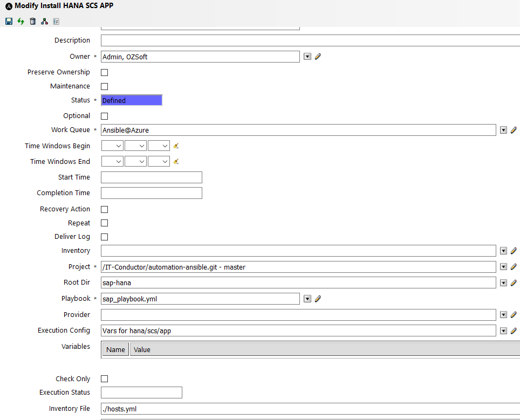Mark the task as Optional

pos(105,116)
